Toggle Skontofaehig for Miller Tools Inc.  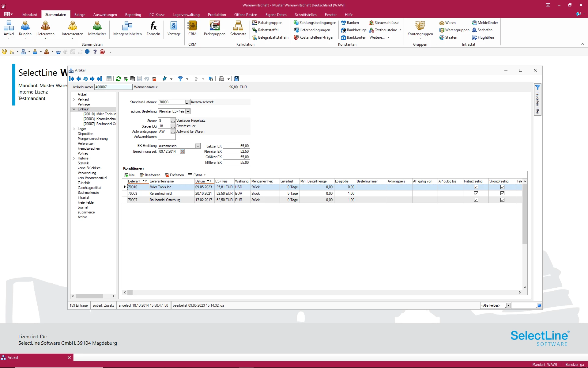click(x=502, y=187)
